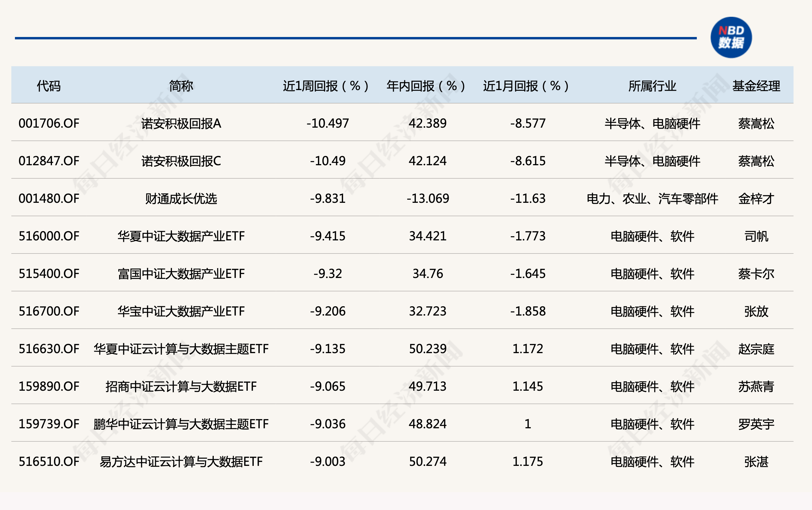This screenshot has width=812, height=510.
Task: Select fund manager 司帆
Action: (756, 236)
